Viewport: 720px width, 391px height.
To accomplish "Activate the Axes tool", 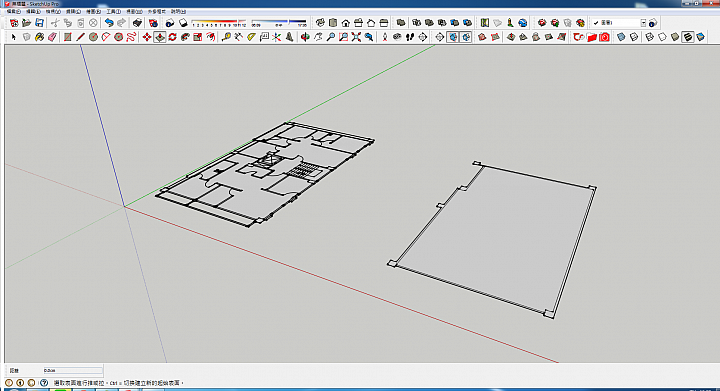I will pyautogui.click(x=276, y=37).
